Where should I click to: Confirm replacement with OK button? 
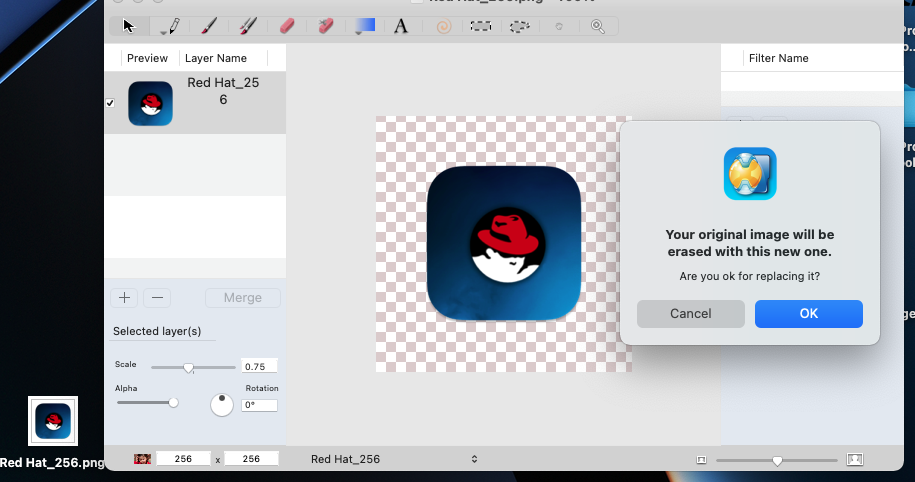809,314
